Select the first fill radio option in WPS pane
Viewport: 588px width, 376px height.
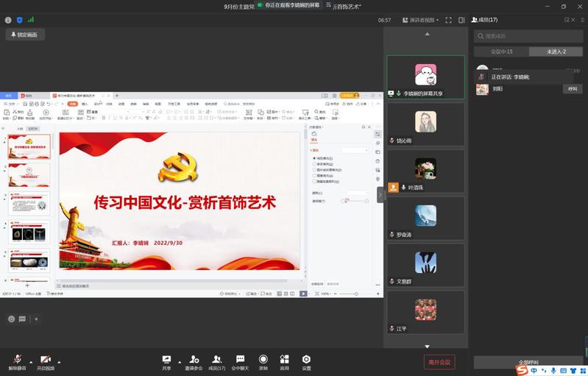pos(314,159)
